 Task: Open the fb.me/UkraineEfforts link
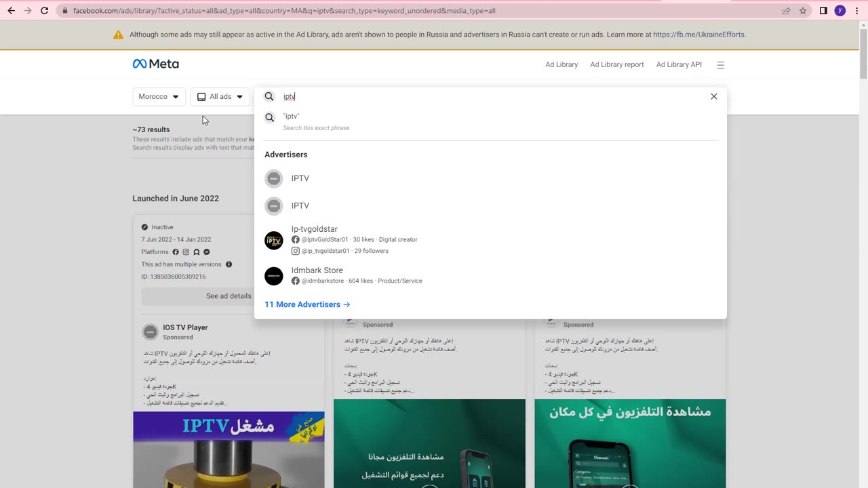point(698,35)
